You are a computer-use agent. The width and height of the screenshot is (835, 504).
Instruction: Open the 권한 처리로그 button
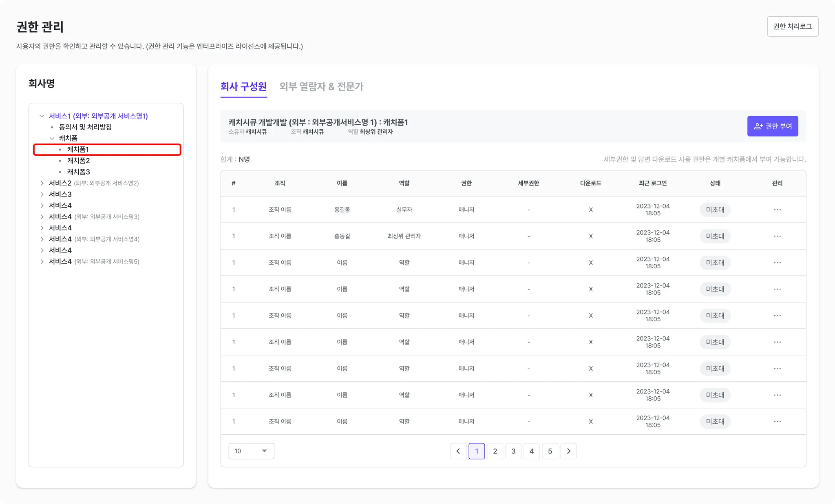[792, 27]
